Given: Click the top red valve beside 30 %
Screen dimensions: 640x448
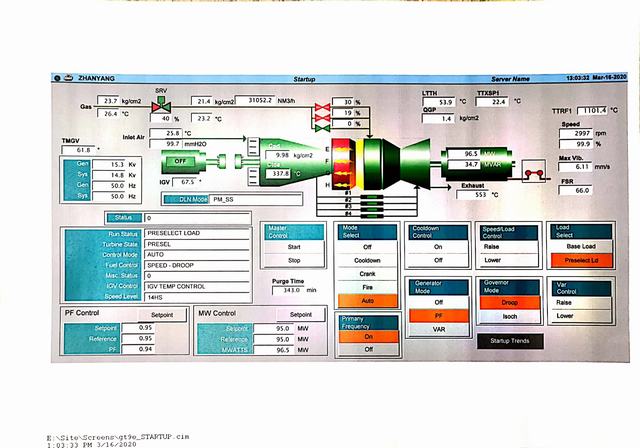Looking at the screenshot, I should 322,108.
